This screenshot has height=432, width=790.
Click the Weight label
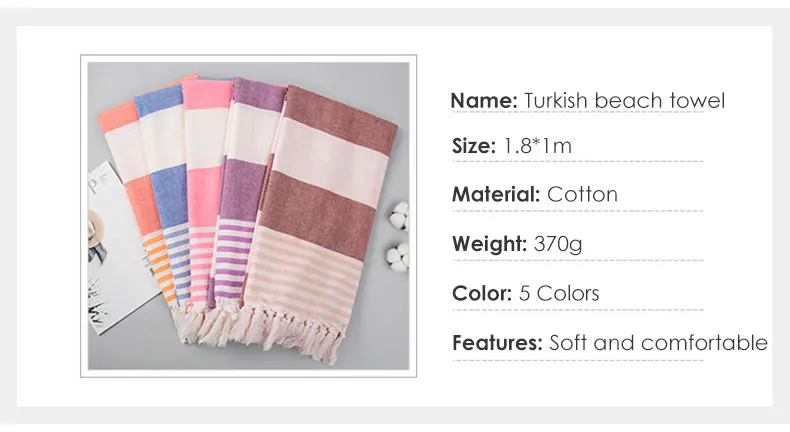(490, 243)
